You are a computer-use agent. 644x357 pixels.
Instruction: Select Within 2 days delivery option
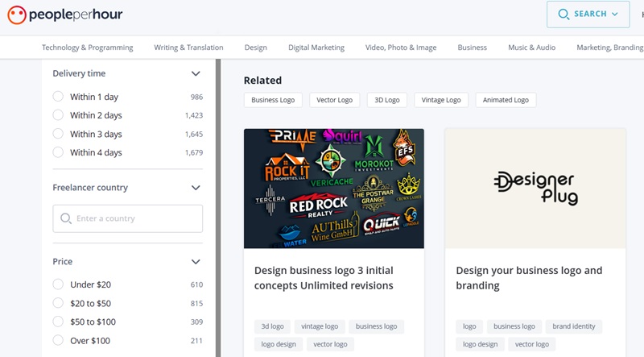58,114
